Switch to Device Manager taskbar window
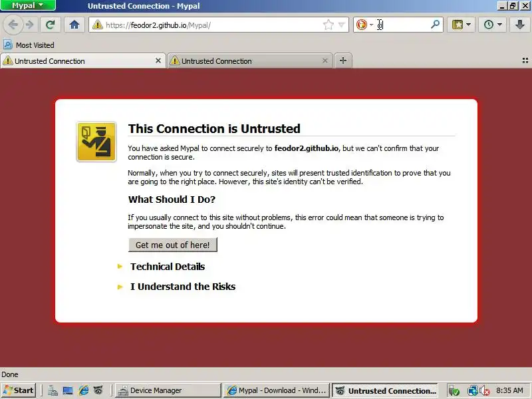This screenshot has height=399, width=532. [168, 390]
